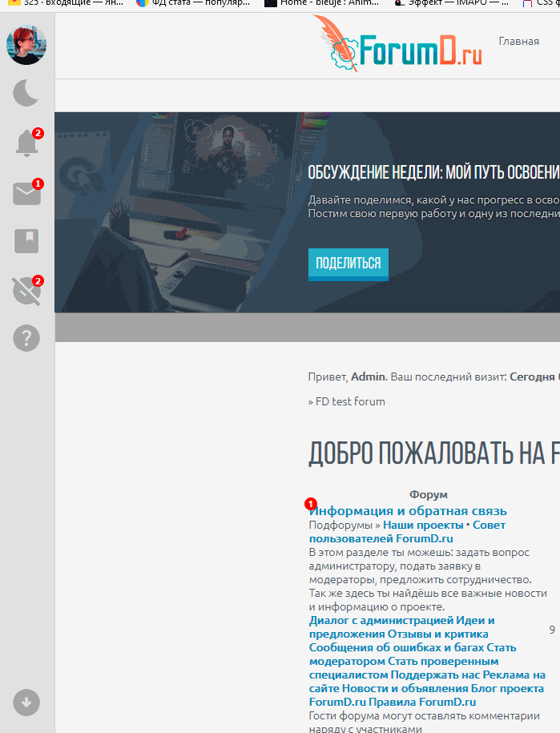Toggle dark mode with the moon icon
Viewport: 560px width, 733px height.
click(26, 94)
